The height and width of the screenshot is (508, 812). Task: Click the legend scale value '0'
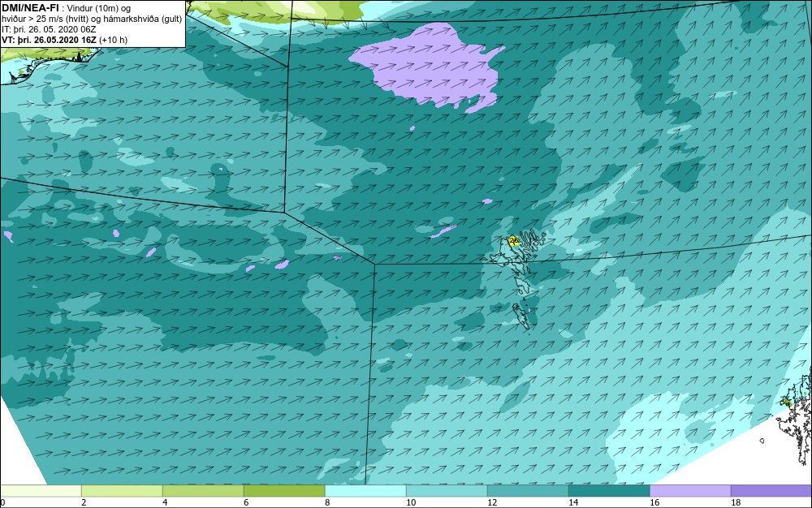2,503
